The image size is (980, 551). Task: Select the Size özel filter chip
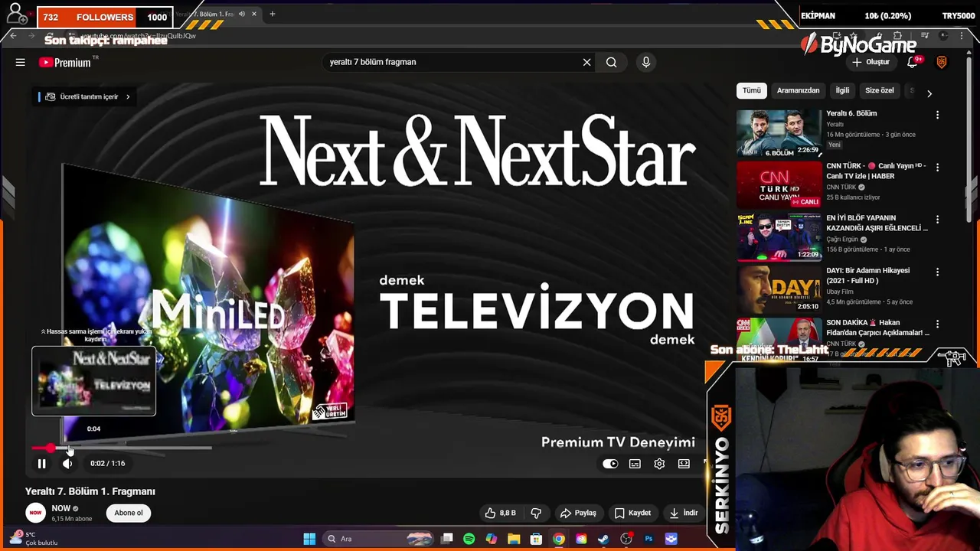tap(879, 90)
